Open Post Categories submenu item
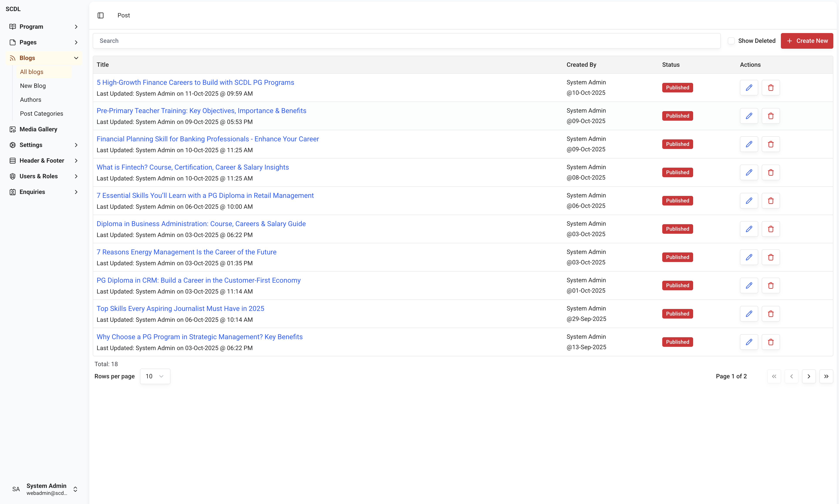This screenshot has width=839, height=504. (42, 114)
